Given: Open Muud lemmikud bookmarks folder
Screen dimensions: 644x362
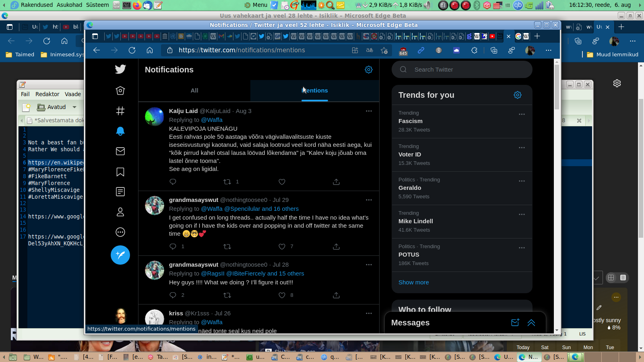Looking at the screenshot, I should (613, 55).
